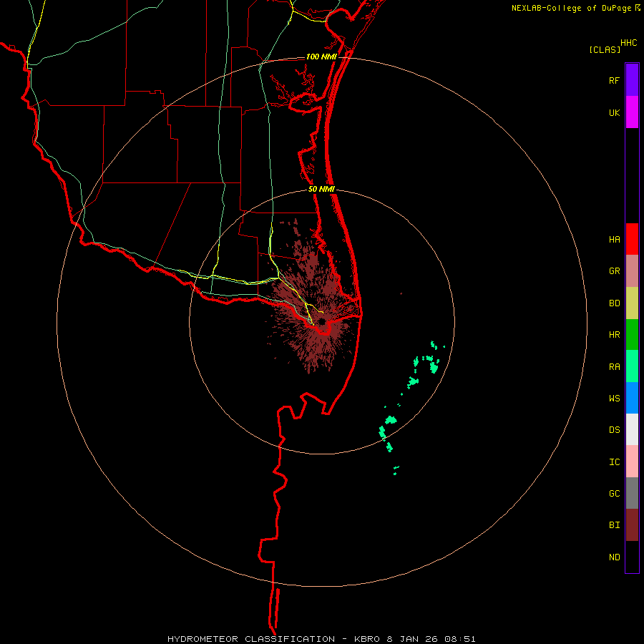The height and width of the screenshot is (644, 644).
Task: Click the "RF" legend label
Action: coord(614,81)
